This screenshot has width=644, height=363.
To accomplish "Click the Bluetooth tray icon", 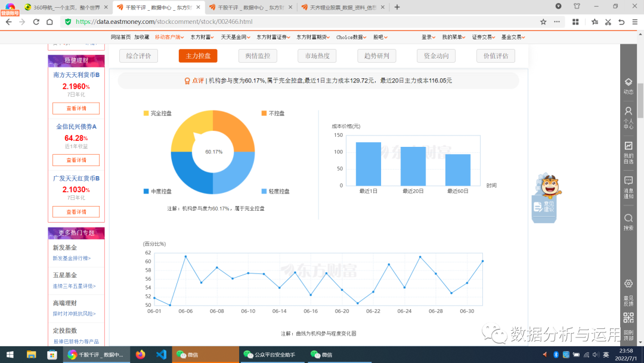I will pyautogui.click(x=556, y=355).
